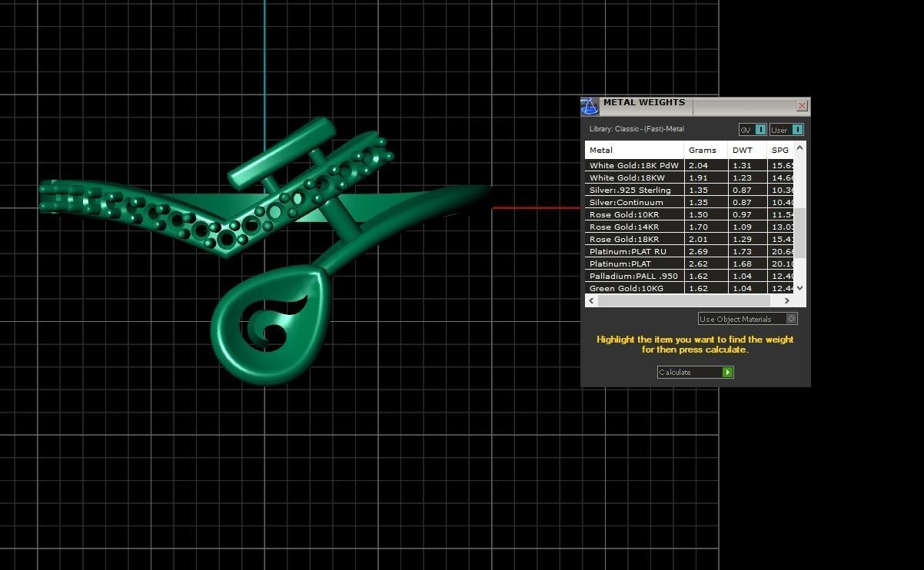Click the 0.97 DWT value
This screenshot has height=570, width=924.
[x=742, y=214]
